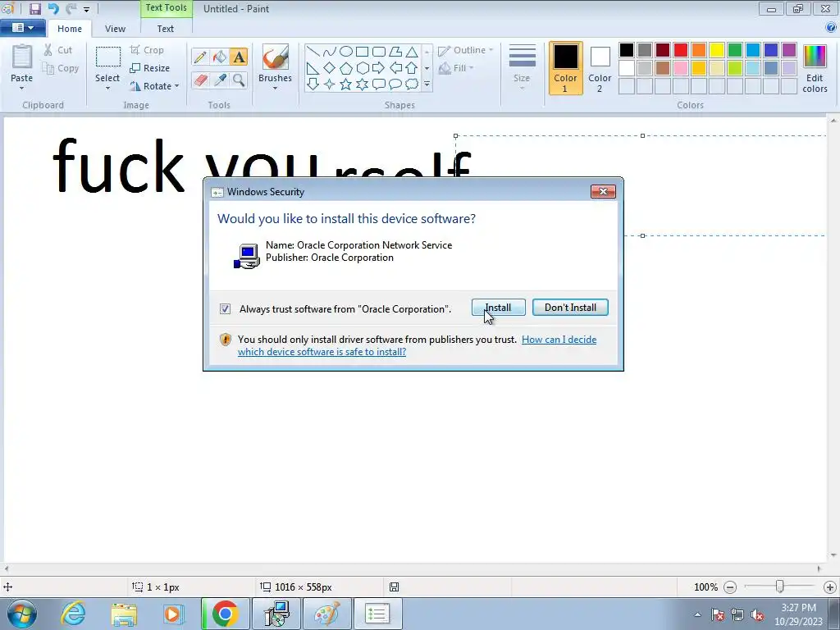Pick the red color swatch
Viewport: 840px width, 630px height.
point(681,50)
